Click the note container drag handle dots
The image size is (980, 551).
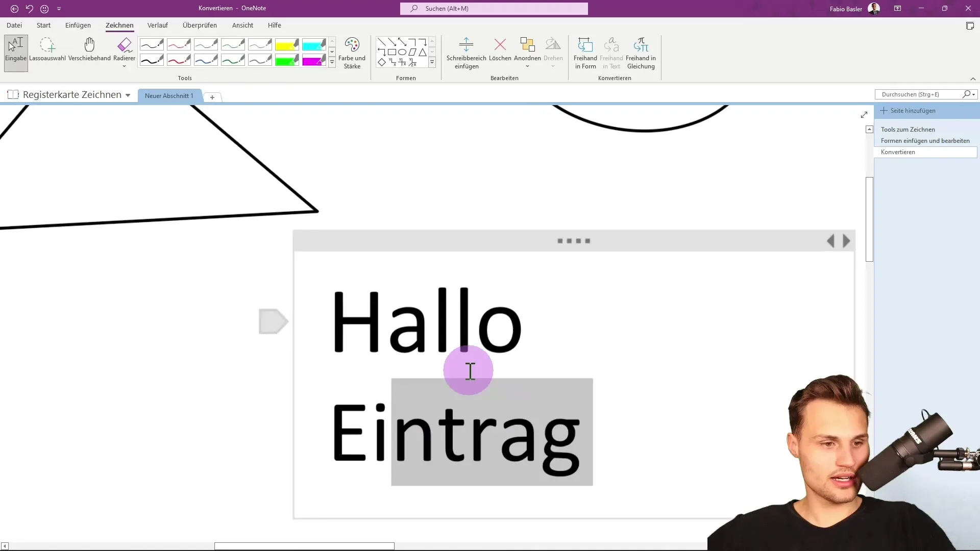[x=574, y=241]
